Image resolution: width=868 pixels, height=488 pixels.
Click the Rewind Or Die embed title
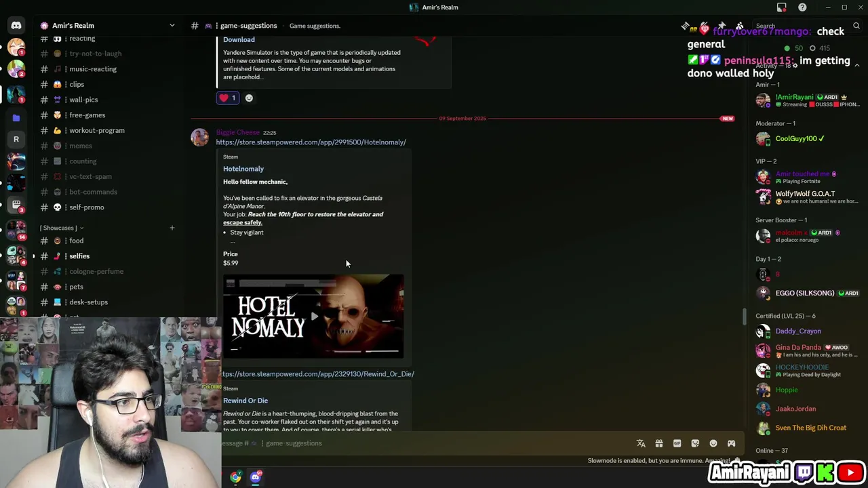pos(245,401)
